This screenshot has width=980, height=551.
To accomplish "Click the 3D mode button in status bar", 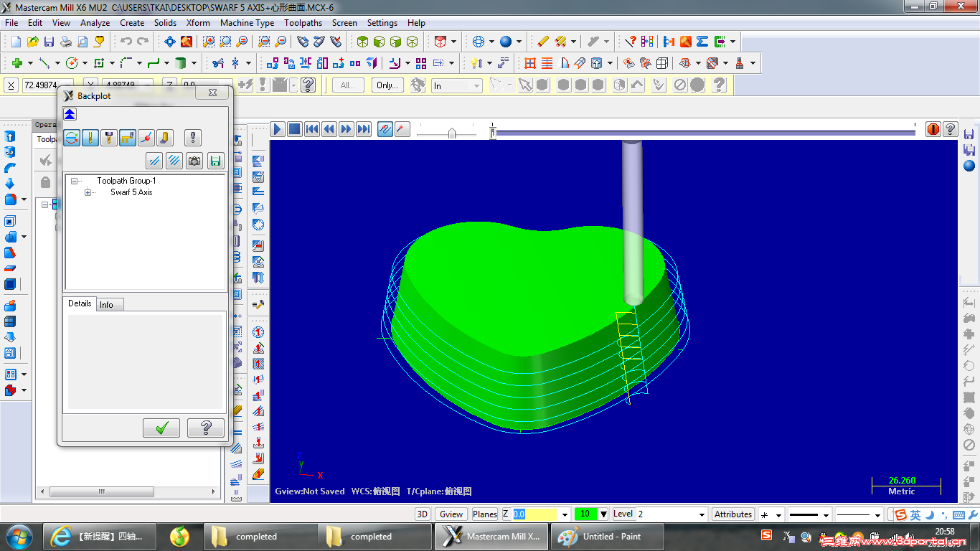I will (x=423, y=514).
